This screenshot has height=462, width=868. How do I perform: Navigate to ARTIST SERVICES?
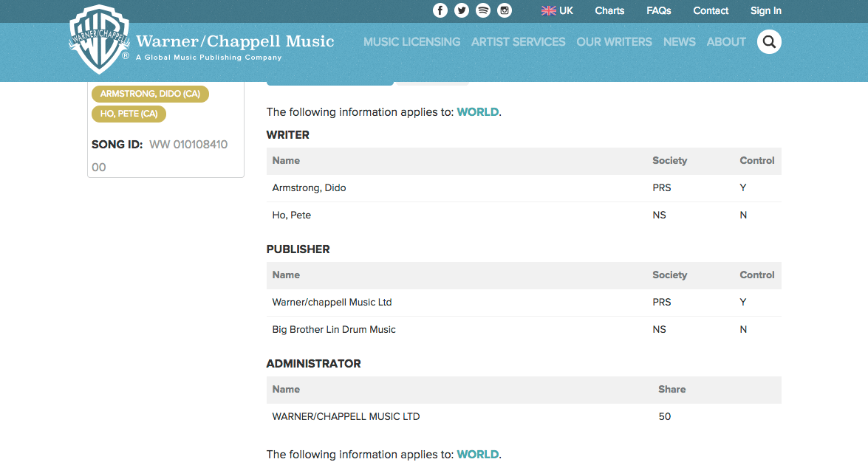518,41
